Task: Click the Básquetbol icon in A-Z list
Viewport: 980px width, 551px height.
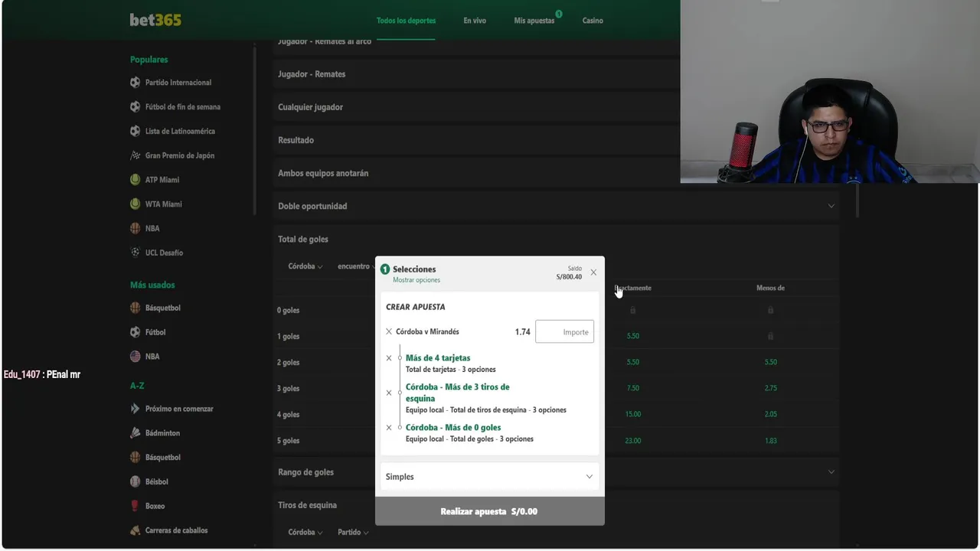Action: click(135, 458)
